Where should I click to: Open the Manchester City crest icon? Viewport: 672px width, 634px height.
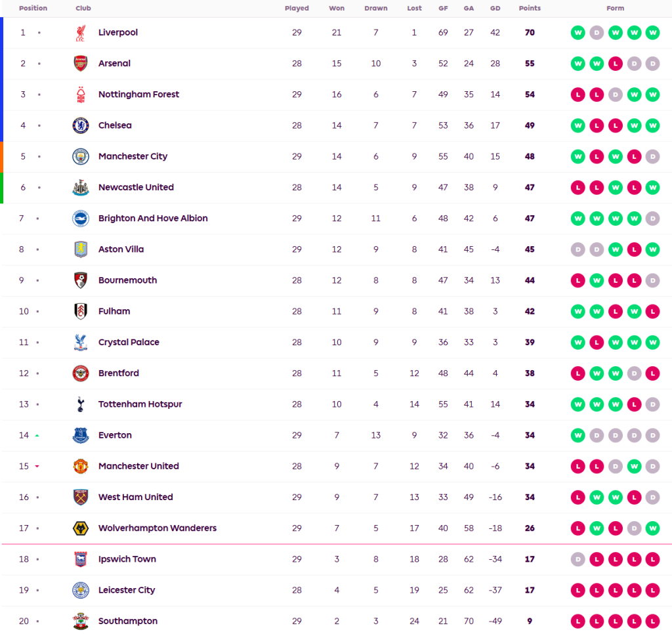[x=80, y=156]
